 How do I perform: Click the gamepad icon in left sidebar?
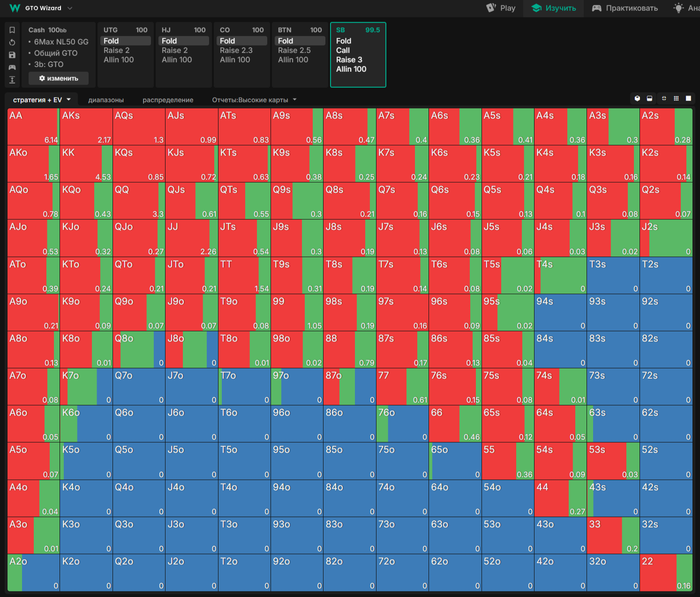(x=12, y=67)
